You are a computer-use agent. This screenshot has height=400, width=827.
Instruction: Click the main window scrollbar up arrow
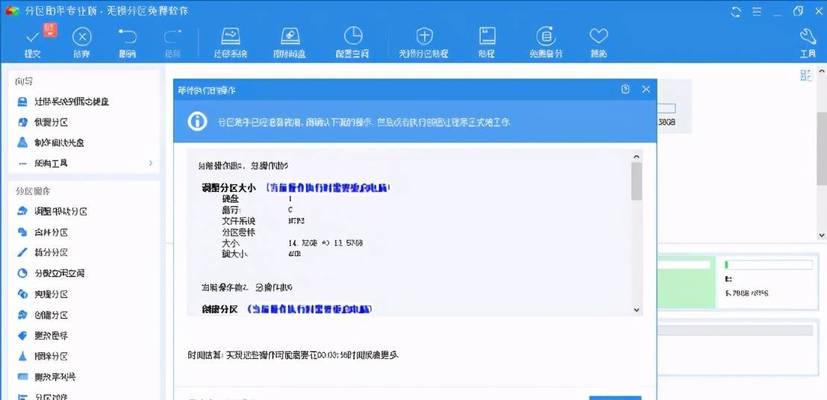pos(822,70)
